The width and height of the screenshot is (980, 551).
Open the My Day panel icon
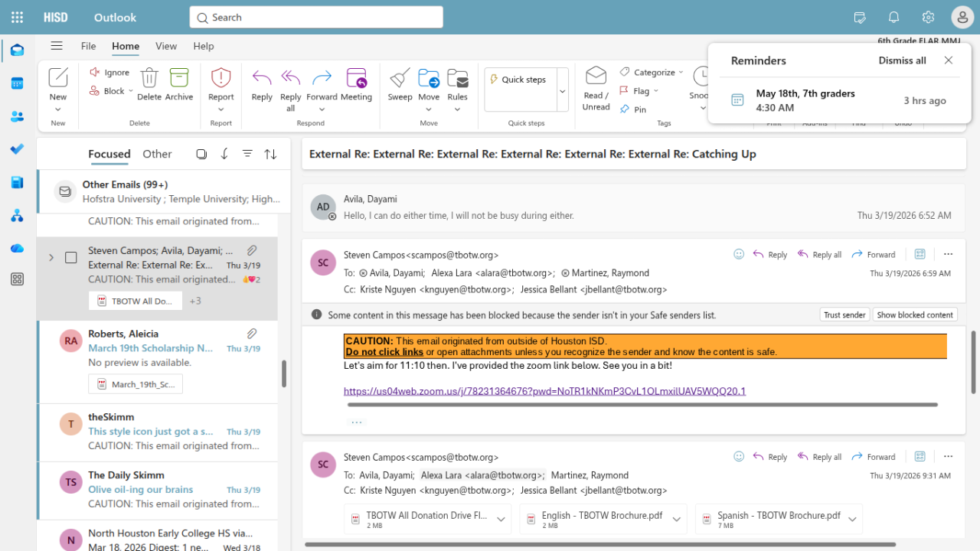click(x=859, y=17)
